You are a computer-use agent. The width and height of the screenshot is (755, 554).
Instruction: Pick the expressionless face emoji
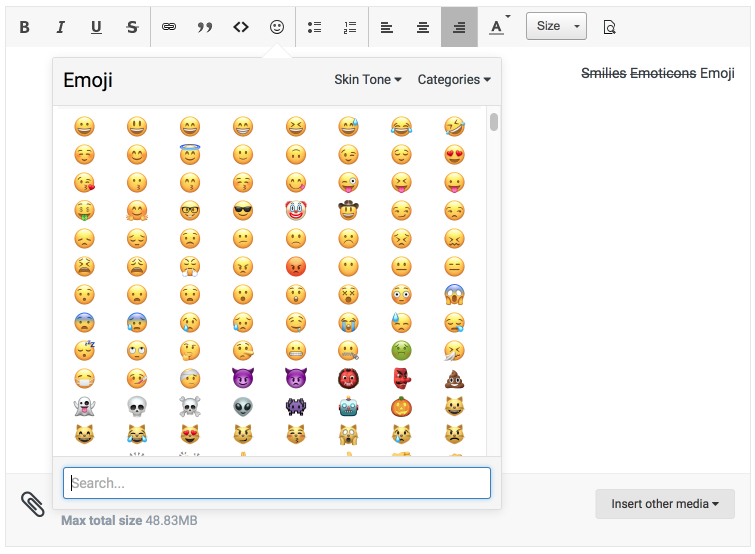click(x=454, y=266)
